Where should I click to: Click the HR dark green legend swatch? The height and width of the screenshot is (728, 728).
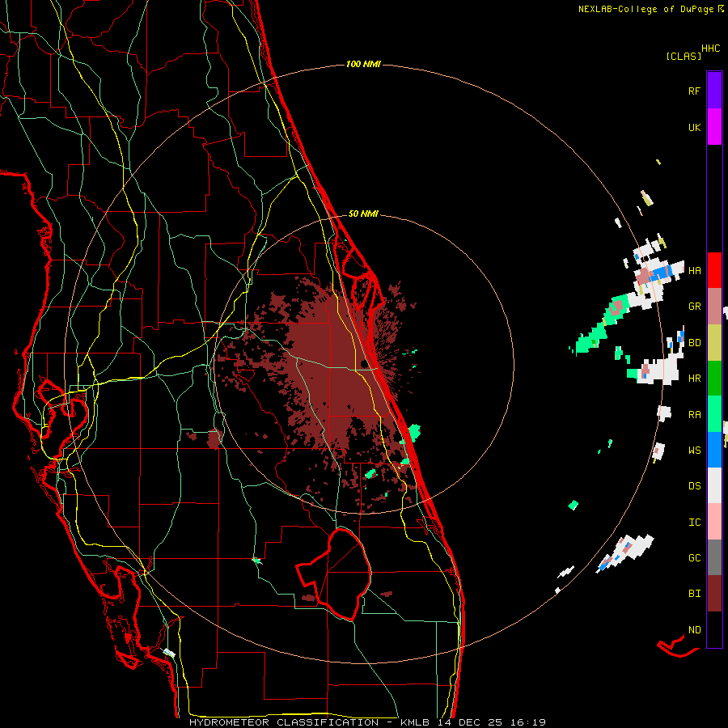[714, 378]
